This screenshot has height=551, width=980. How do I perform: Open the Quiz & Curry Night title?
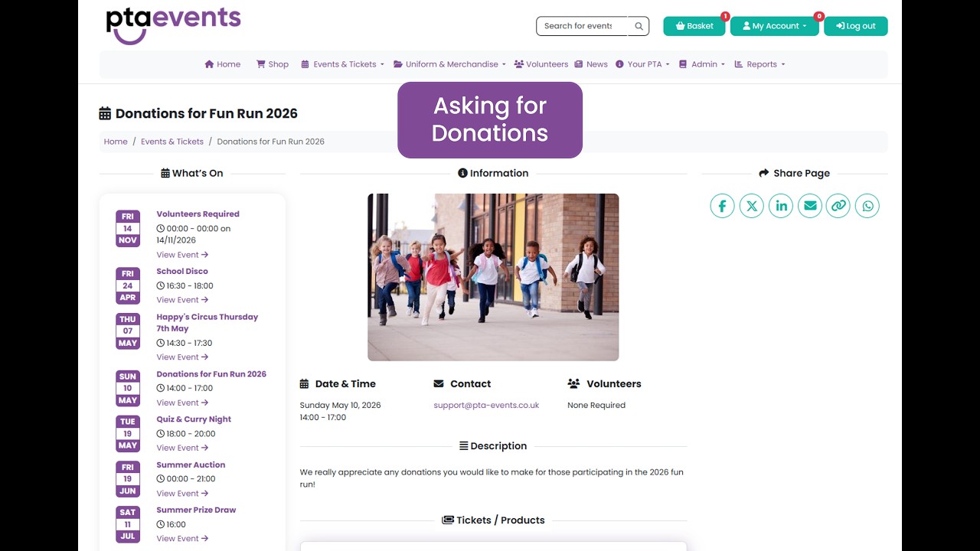pos(194,419)
